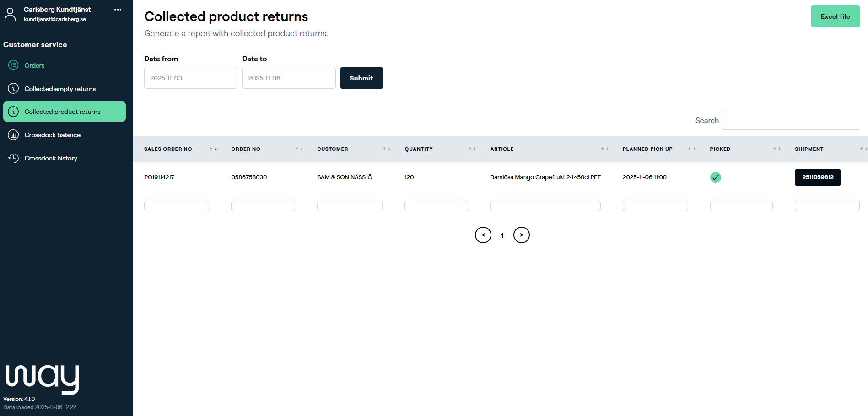Sort table by Article column

(604, 149)
